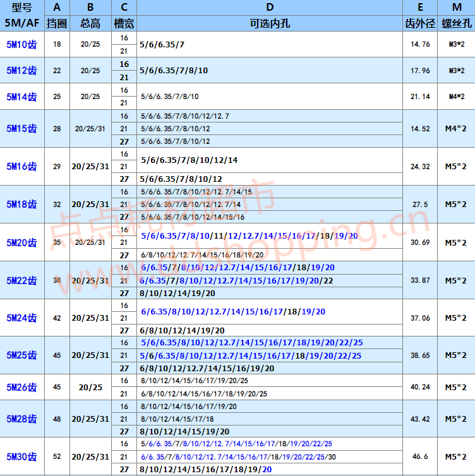
Task: Click the 挡圈 column header
Action: pos(57,23)
